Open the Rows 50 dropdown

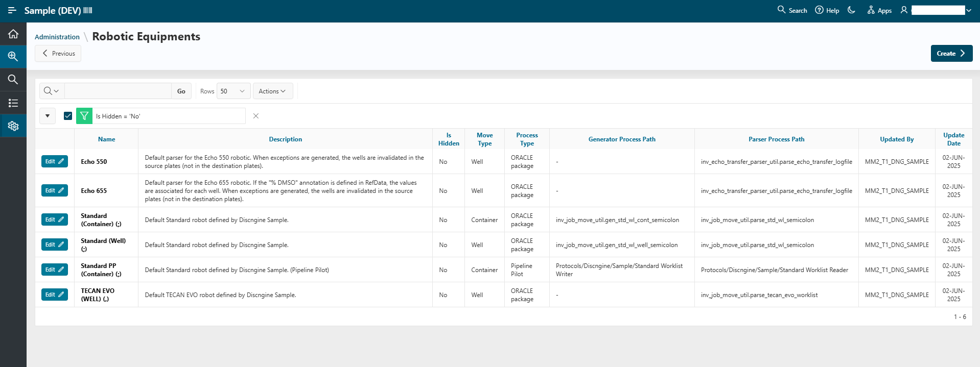coord(234,91)
